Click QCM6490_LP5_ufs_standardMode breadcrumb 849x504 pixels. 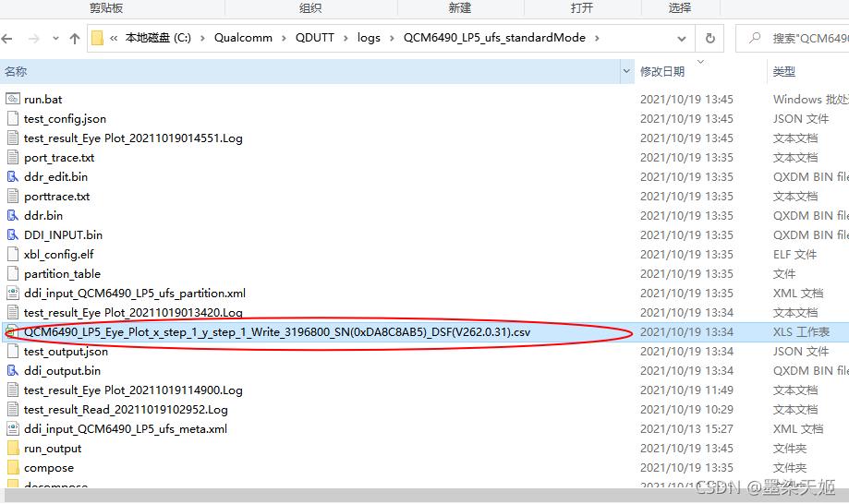tap(494, 38)
